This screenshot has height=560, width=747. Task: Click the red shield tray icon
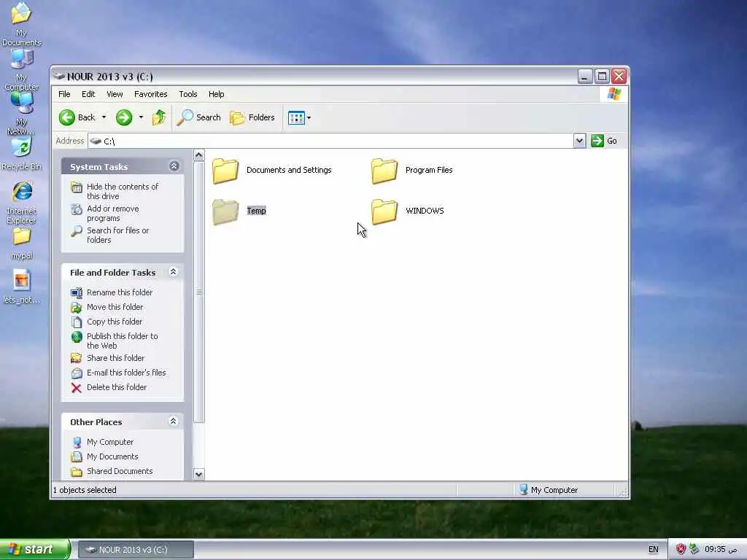pos(681,549)
